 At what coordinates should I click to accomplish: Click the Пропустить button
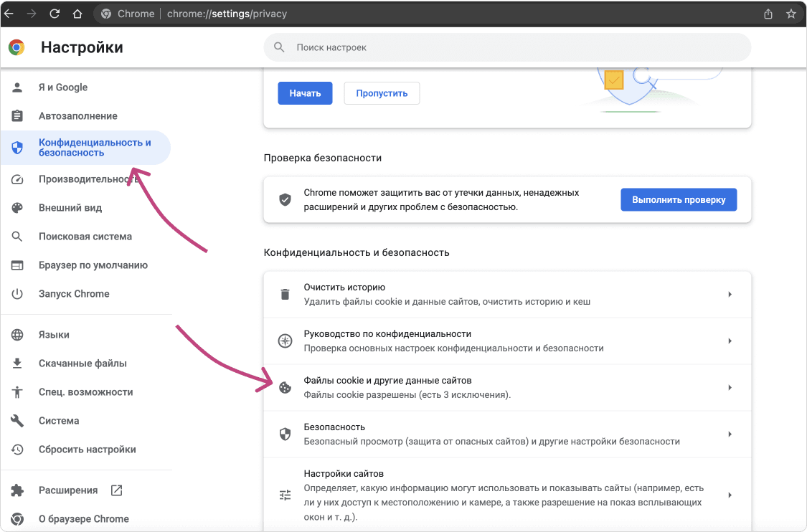[x=382, y=92]
